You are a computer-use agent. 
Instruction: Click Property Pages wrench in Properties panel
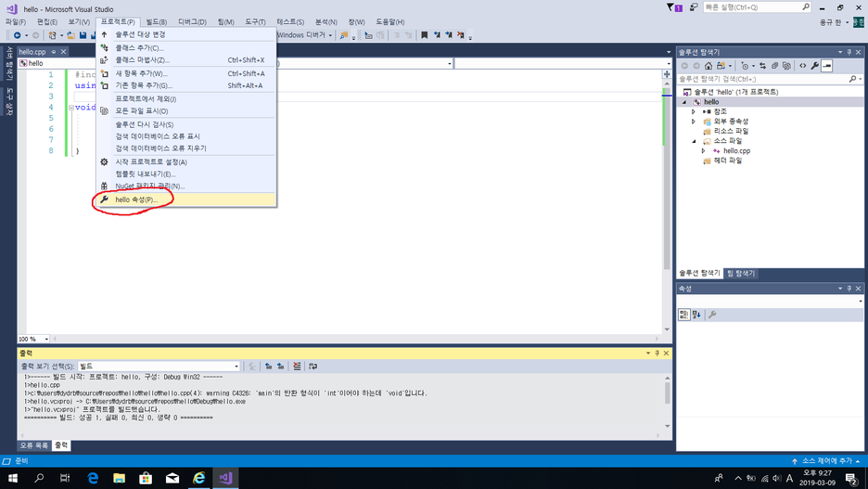click(x=712, y=315)
